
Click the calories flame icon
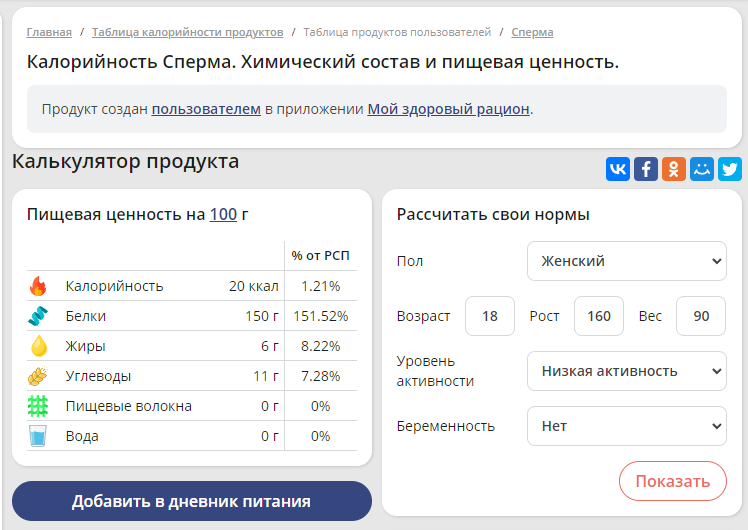pyautogui.click(x=38, y=286)
